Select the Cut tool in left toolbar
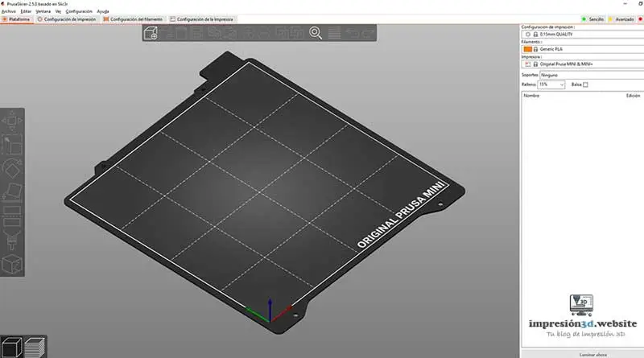 [12, 216]
